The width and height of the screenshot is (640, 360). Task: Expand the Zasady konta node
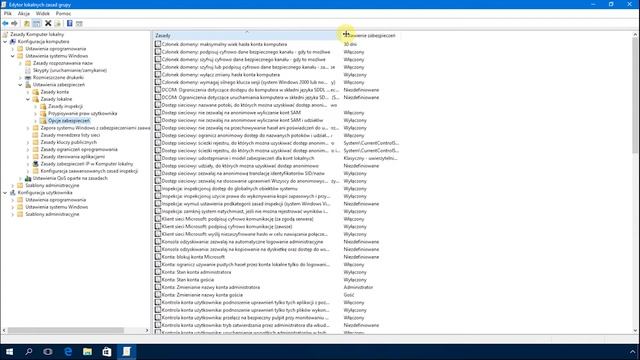(x=28, y=92)
